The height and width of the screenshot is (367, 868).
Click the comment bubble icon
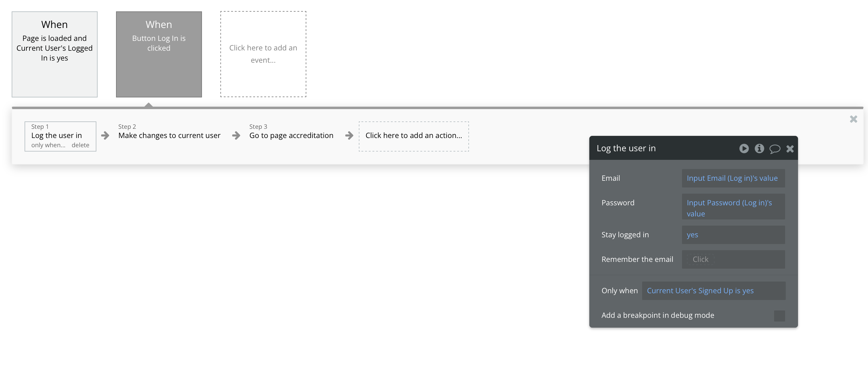point(774,149)
